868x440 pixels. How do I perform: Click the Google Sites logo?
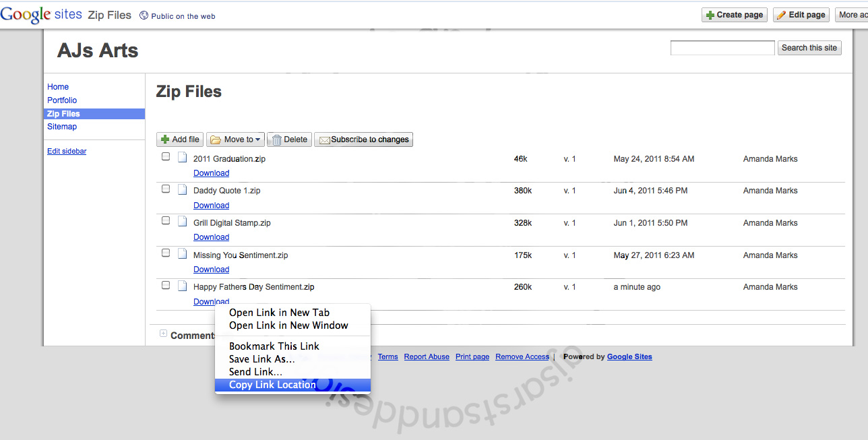click(x=41, y=15)
